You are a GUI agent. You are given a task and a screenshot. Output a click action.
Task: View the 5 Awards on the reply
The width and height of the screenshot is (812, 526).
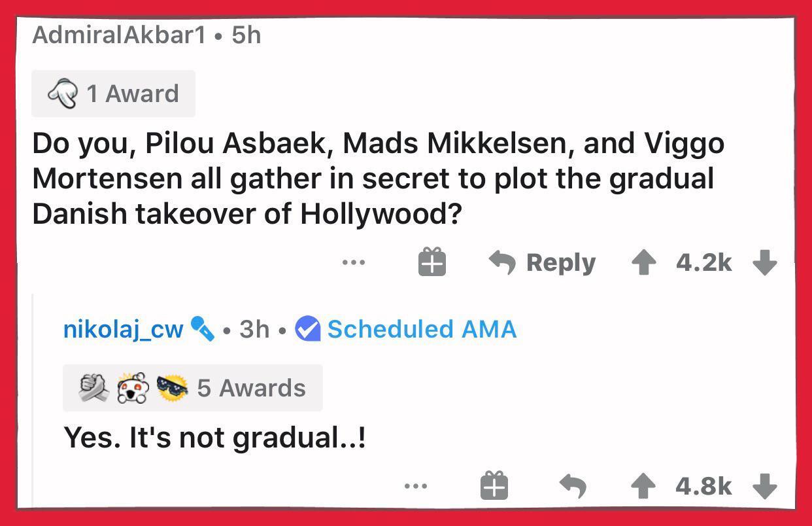pyautogui.click(x=251, y=388)
